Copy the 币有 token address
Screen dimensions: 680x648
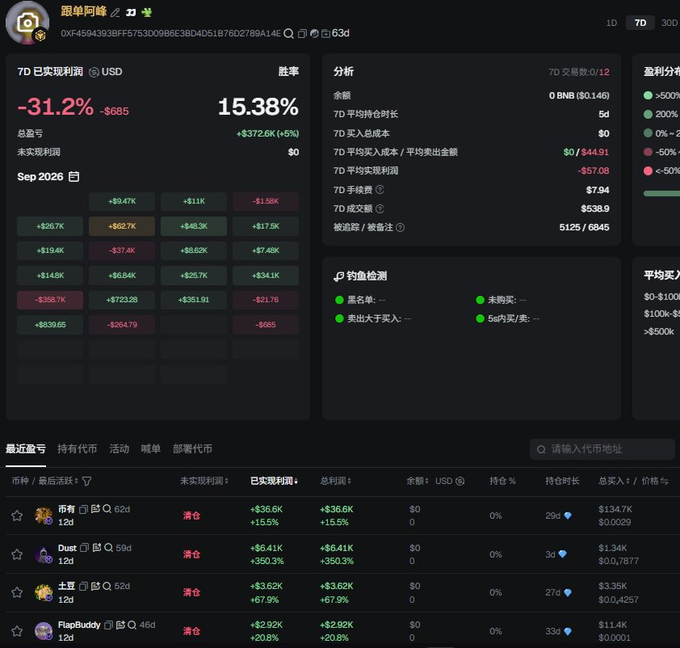84,509
